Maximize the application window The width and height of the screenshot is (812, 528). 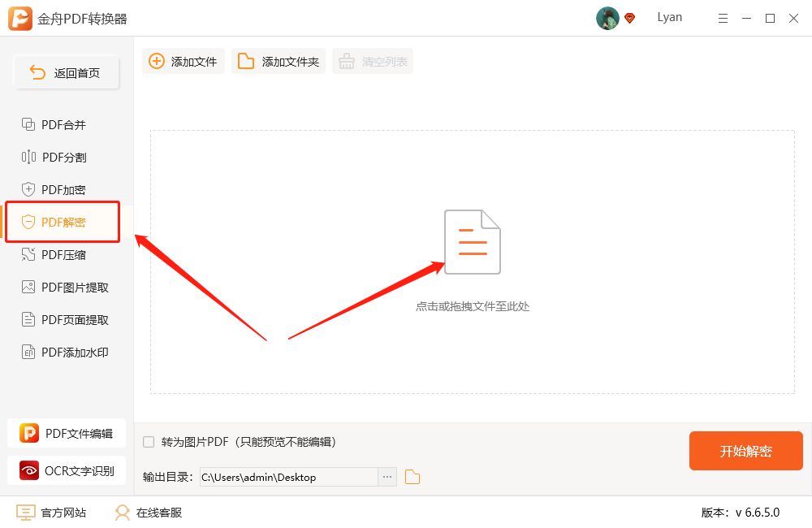click(770, 19)
